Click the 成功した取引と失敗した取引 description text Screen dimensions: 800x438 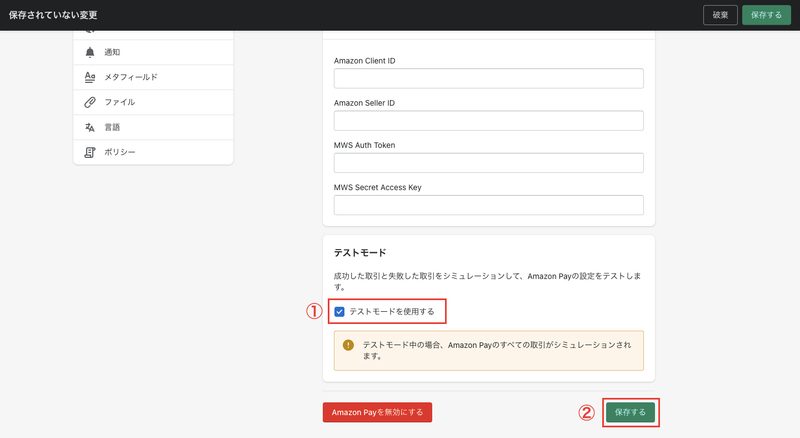coord(487,281)
